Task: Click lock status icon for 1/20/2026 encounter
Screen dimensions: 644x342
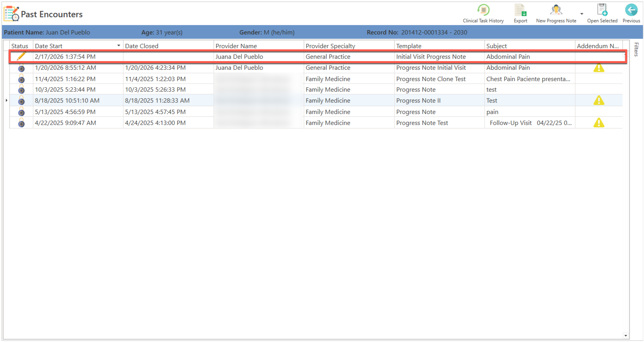Action: tap(21, 68)
